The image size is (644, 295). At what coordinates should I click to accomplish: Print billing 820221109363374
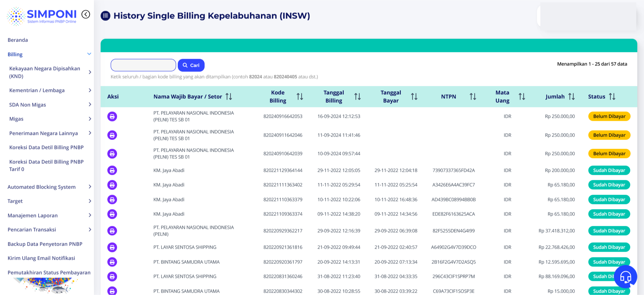point(112,214)
